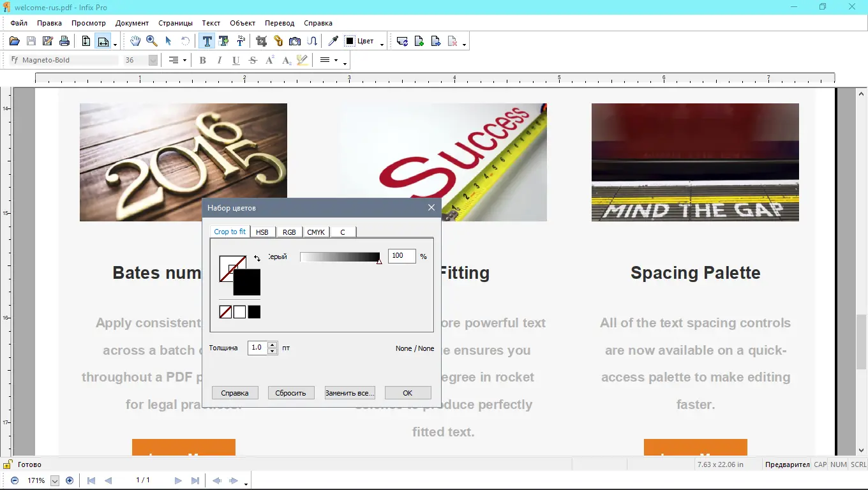
Task: Switch to the CMYK tab
Action: pyautogui.click(x=316, y=232)
